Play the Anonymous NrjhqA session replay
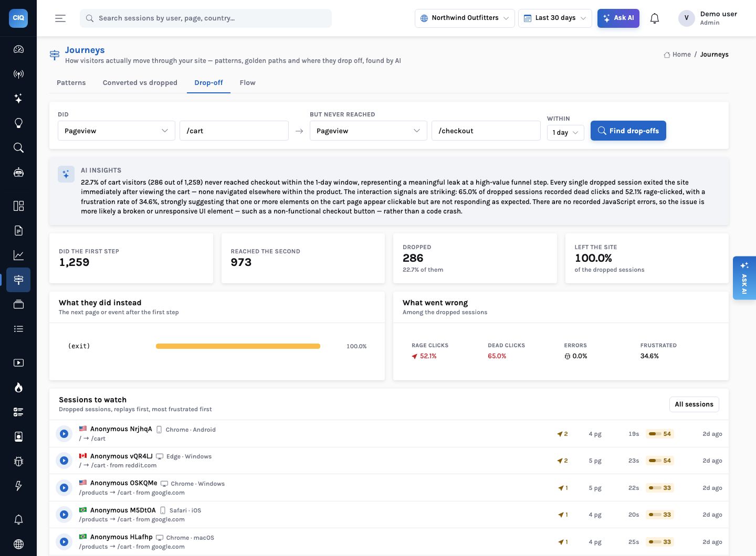The height and width of the screenshot is (556, 756). [64, 434]
